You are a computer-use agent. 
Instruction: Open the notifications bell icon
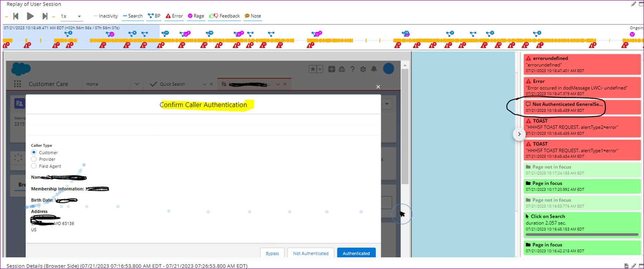coord(374,69)
